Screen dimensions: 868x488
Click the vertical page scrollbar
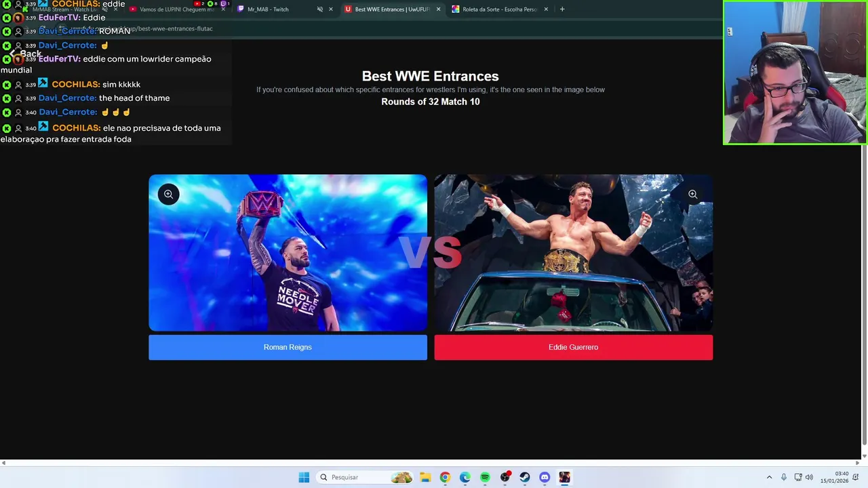(864, 296)
